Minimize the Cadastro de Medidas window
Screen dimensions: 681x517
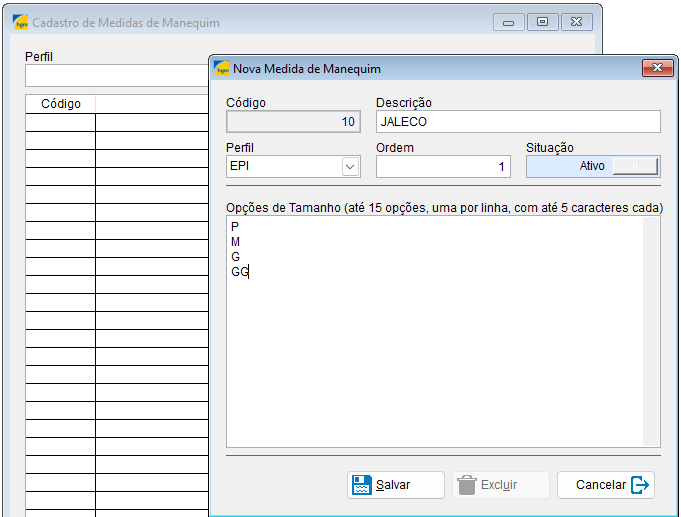pos(509,21)
